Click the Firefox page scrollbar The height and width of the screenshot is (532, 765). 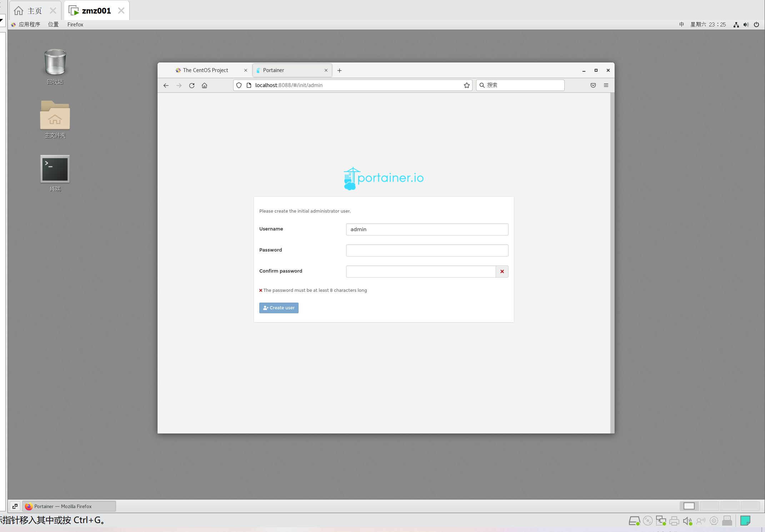tap(612, 263)
